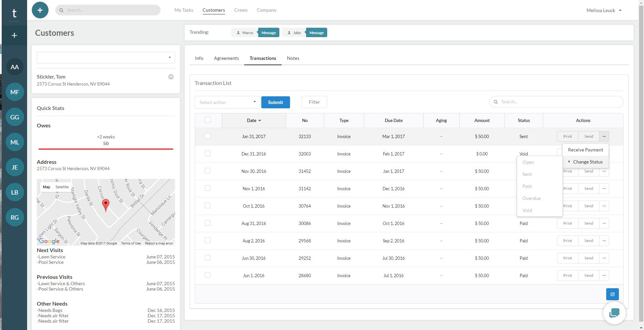Image resolution: width=644 pixels, height=330 pixels.
Task: Click the round plus button beside search
Action: 40,10
